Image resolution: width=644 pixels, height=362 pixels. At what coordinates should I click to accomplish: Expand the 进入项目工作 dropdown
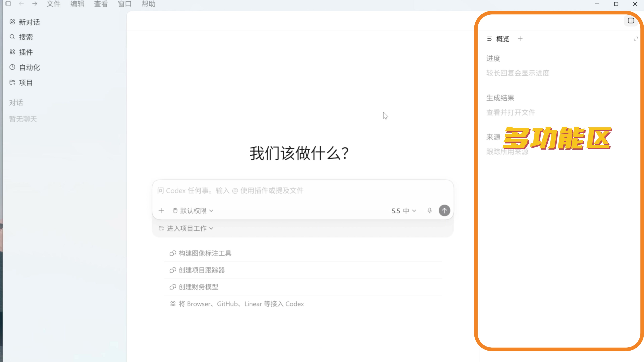tap(186, 228)
